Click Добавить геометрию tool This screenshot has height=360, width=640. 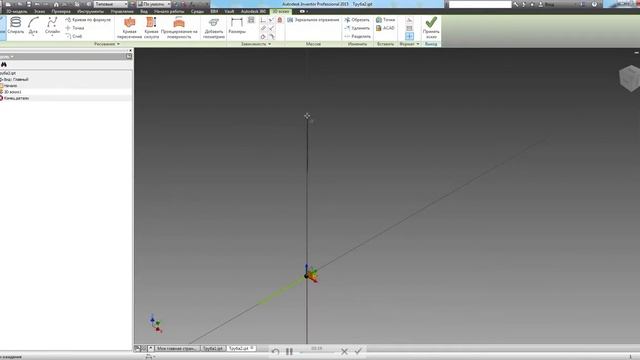pyautogui.click(x=214, y=28)
